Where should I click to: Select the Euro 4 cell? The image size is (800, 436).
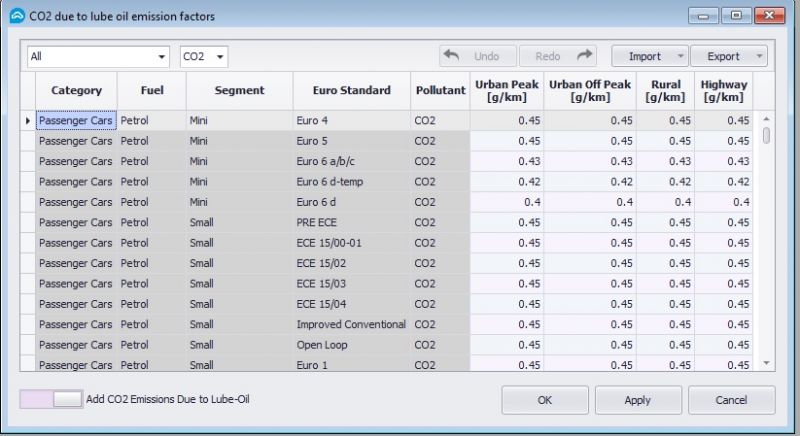[352, 121]
